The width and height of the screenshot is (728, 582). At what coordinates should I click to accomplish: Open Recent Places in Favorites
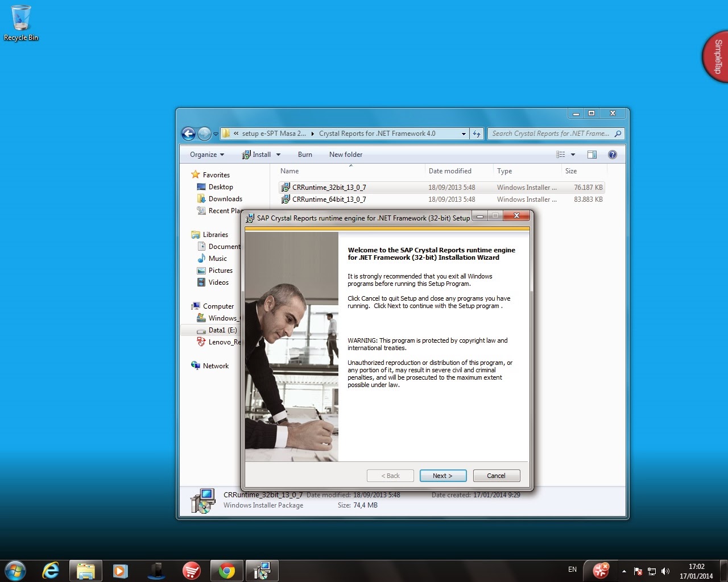(x=219, y=211)
